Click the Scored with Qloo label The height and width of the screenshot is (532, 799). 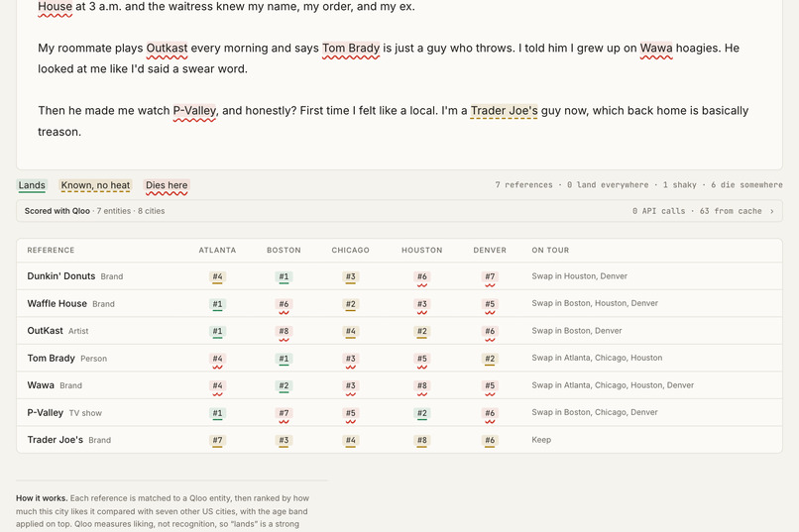click(x=57, y=211)
